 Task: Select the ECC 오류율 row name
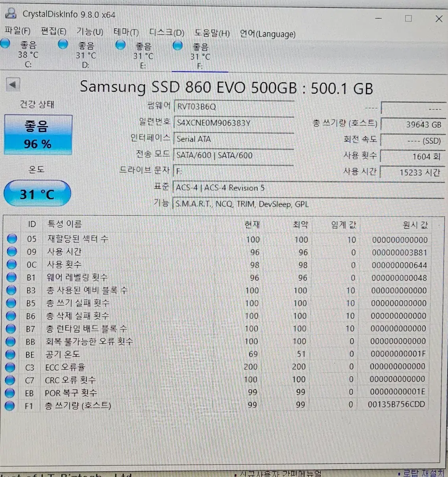click(65, 367)
